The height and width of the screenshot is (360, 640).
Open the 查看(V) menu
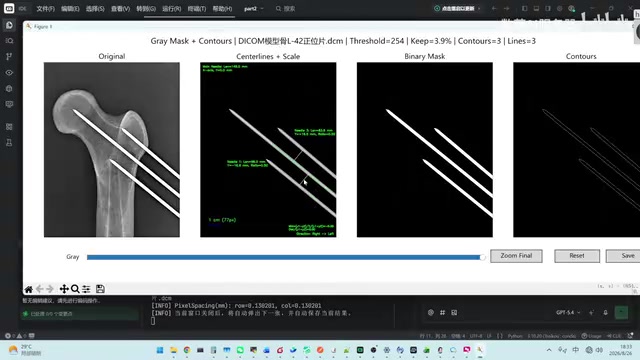120,9
